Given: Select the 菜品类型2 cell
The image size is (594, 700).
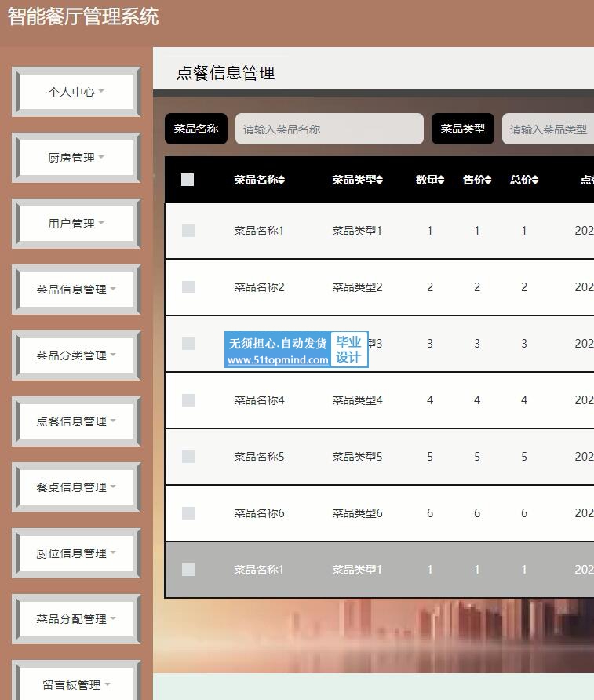Looking at the screenshot, I should [x=357, y=287].
